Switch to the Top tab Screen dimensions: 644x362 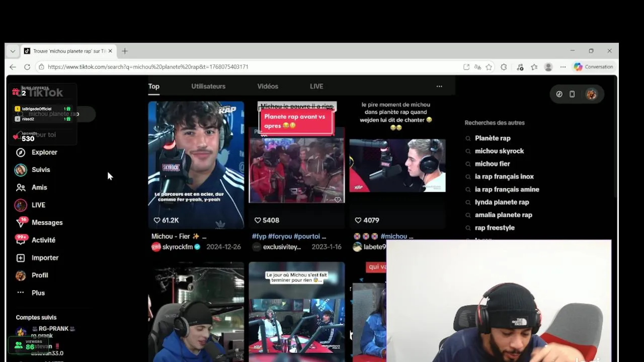(x=154, y=86)
